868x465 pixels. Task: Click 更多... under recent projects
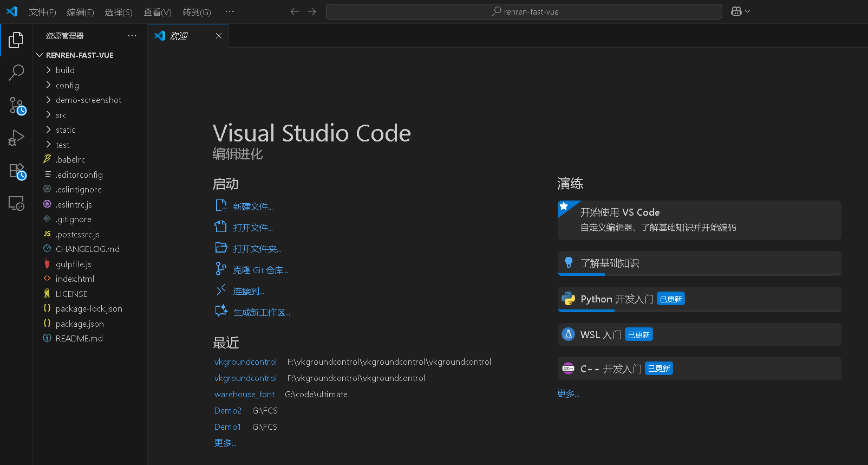[x=225, y=443]
